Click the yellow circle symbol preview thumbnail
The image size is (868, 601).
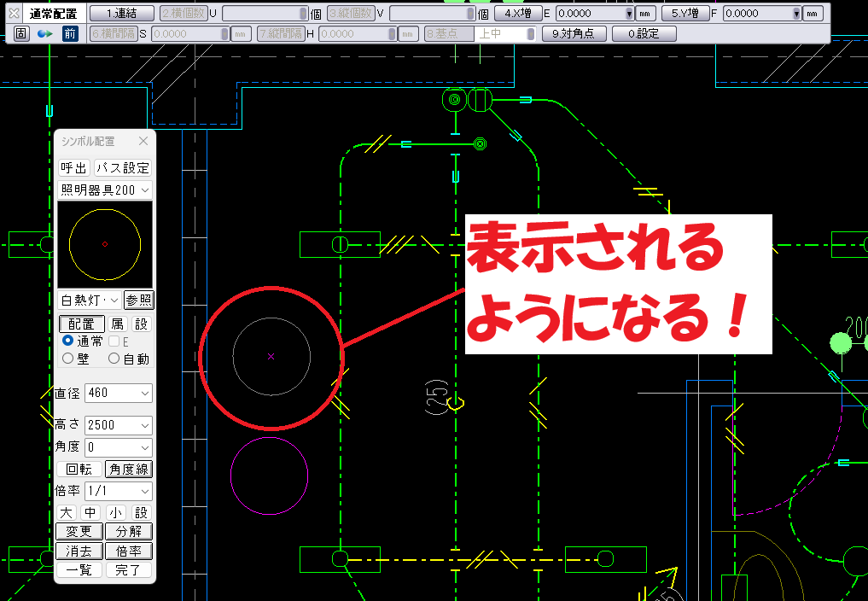(x=104, y=244)
